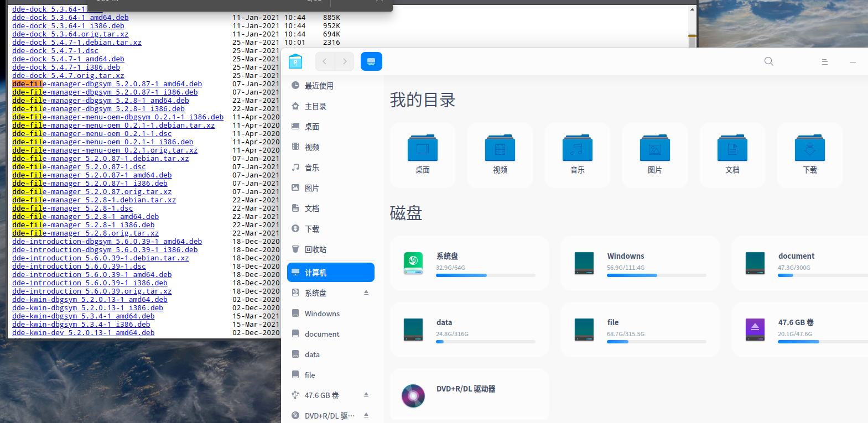This screenshot has height=423, width=868.
Task: Open dde-dock_5.4.7-1.dsc link in browser
Action: point(55,51)
